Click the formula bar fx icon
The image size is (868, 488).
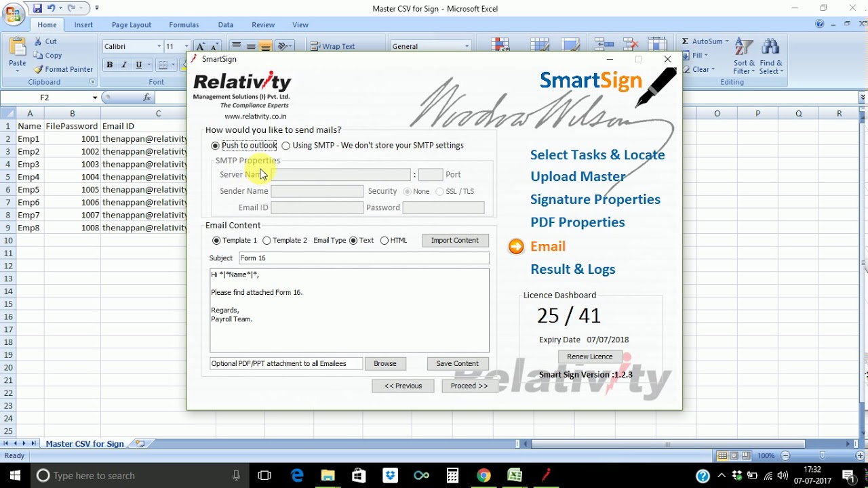click(x=147, y=98)
